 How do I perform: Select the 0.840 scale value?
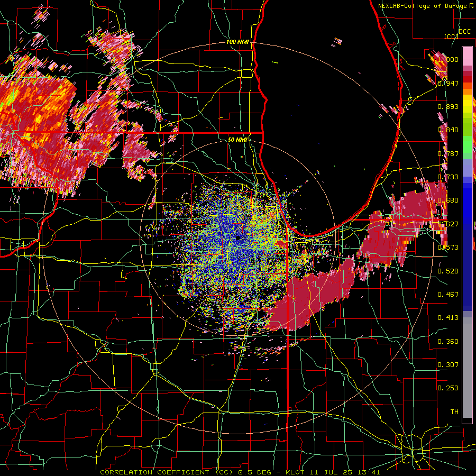point(448,130)
